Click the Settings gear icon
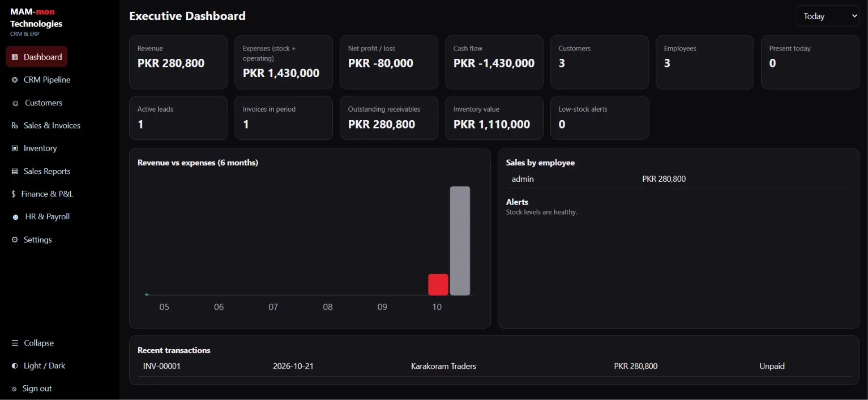Screen dimensions: 868x400 pyautogui.click(x=15, y=240)
